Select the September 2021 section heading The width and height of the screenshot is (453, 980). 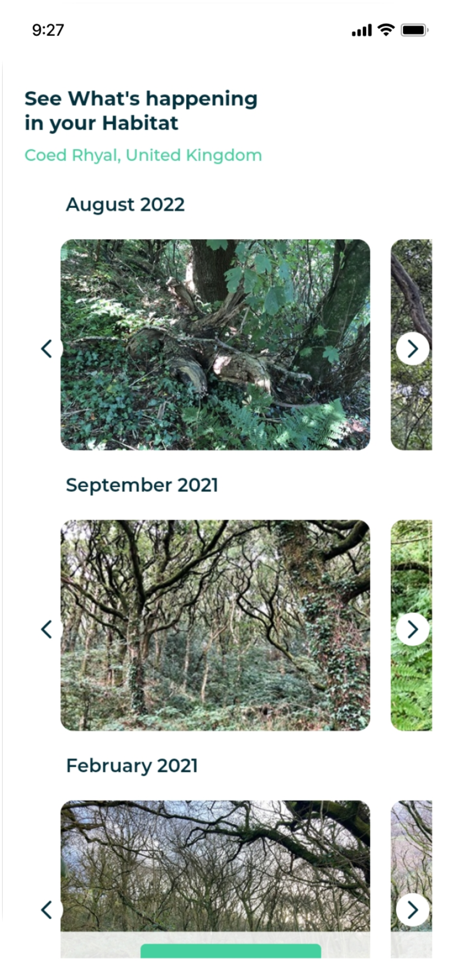click(142, 485)
